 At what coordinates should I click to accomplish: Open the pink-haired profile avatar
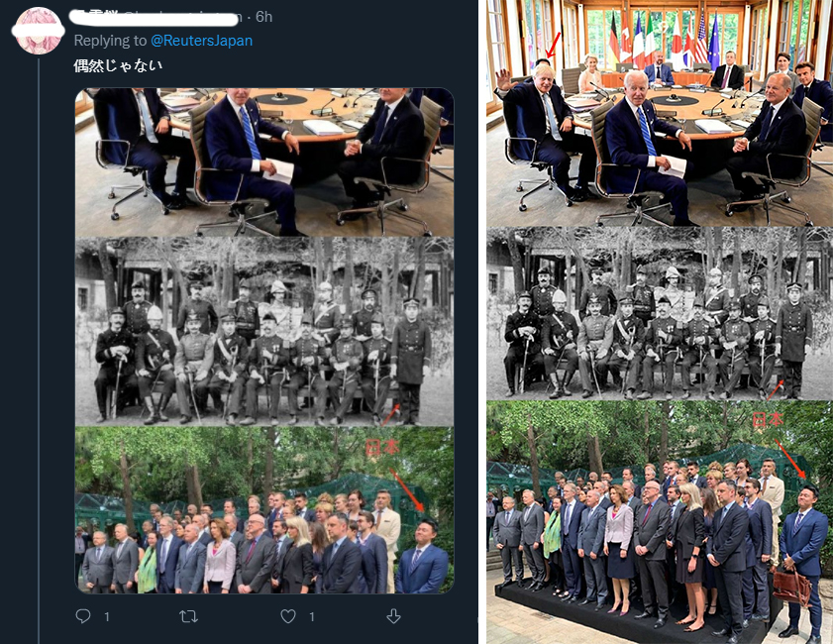[x=39, y=31]
